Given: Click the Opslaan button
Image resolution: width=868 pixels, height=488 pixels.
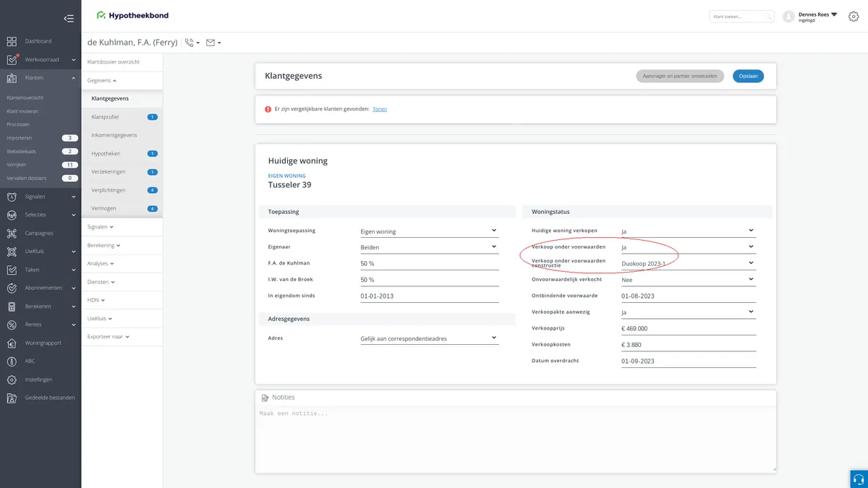Looking at the screenshot, I should (x=748, y=76).
